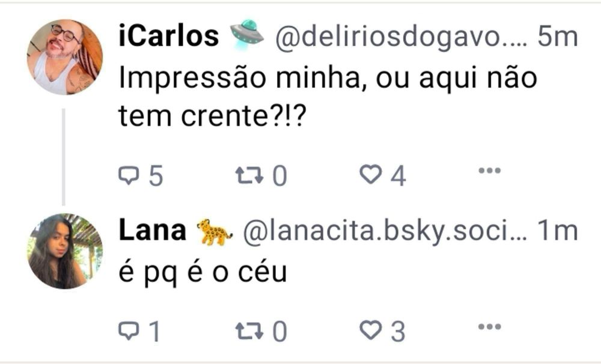Image resolution: width=601 pixels, height=364 pixels.
Task: Open the three-dot menu on Lana's reply
Action: [x=489, y=327]
